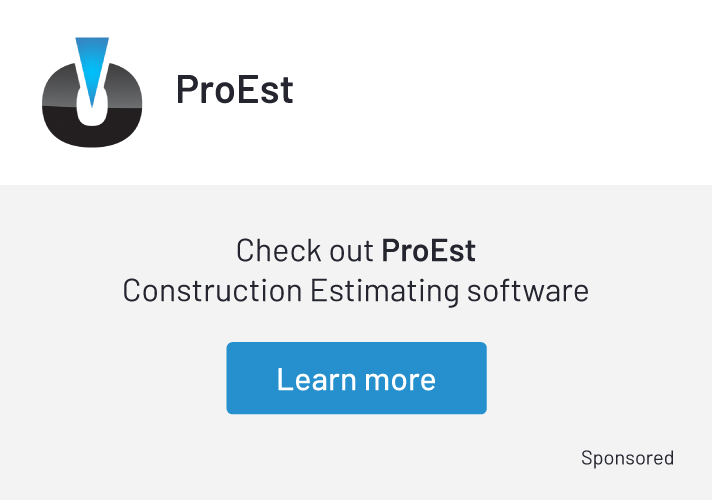The image size is (712, 500).
Task: Click the Check out text line
Action: tap(355, 250)
